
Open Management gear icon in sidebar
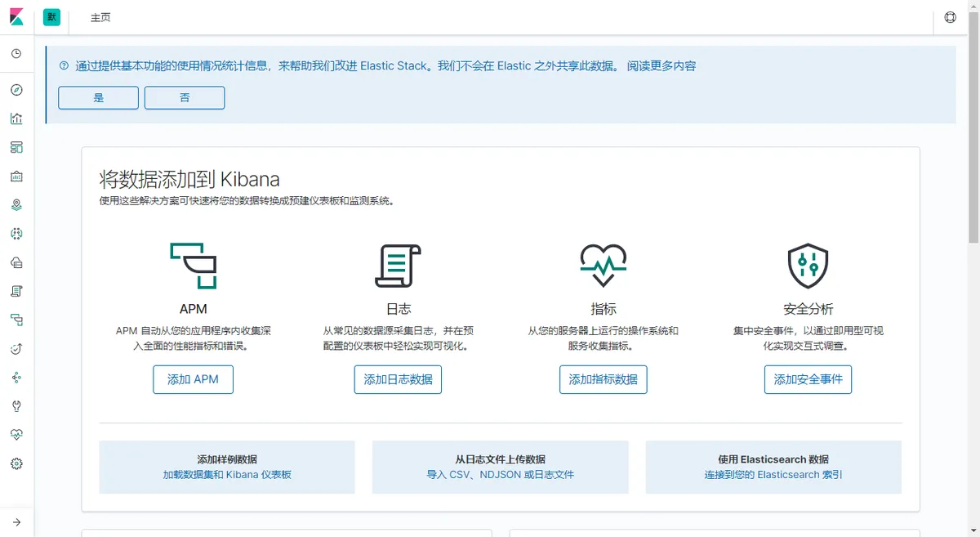pyautogui.click(x=16, y=463)
